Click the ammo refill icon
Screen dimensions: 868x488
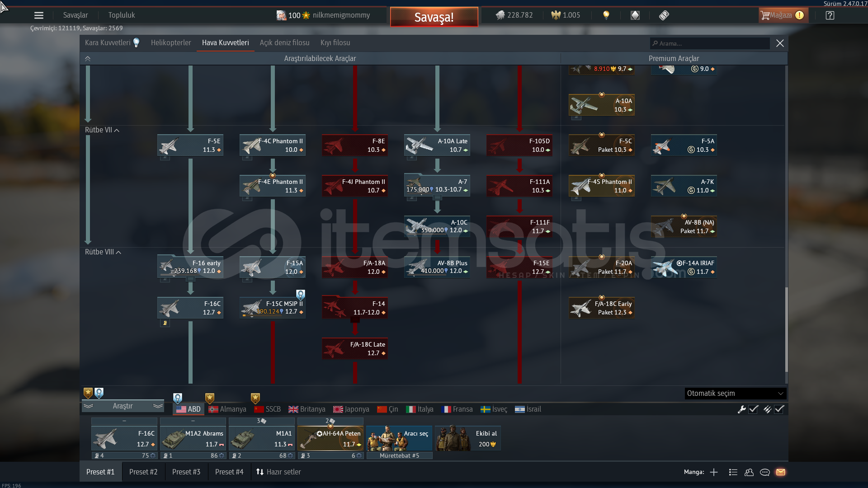pos(767,409)
